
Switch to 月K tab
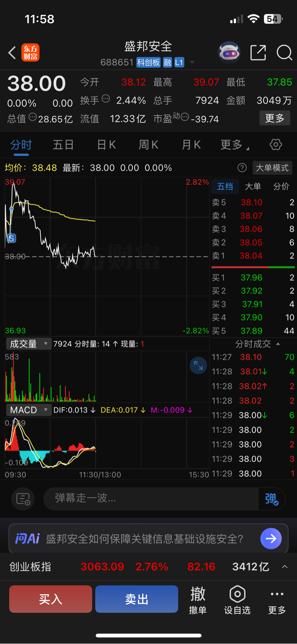click(x=191, y=145)
